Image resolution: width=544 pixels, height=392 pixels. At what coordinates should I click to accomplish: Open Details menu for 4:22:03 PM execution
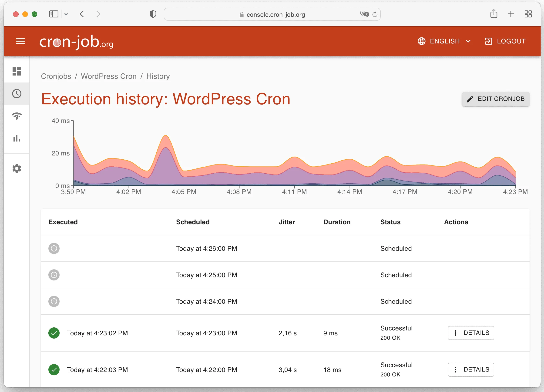click(x=471, y=369)
